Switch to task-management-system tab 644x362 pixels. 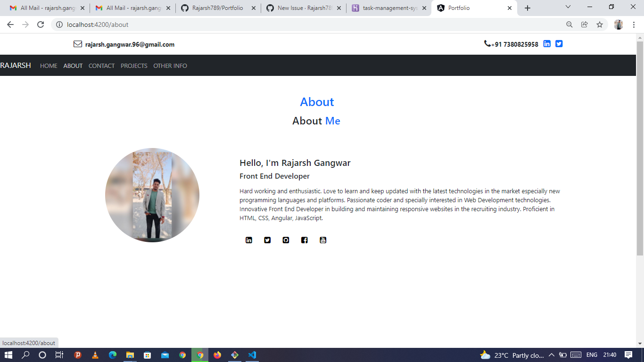[x=388, y=8]
